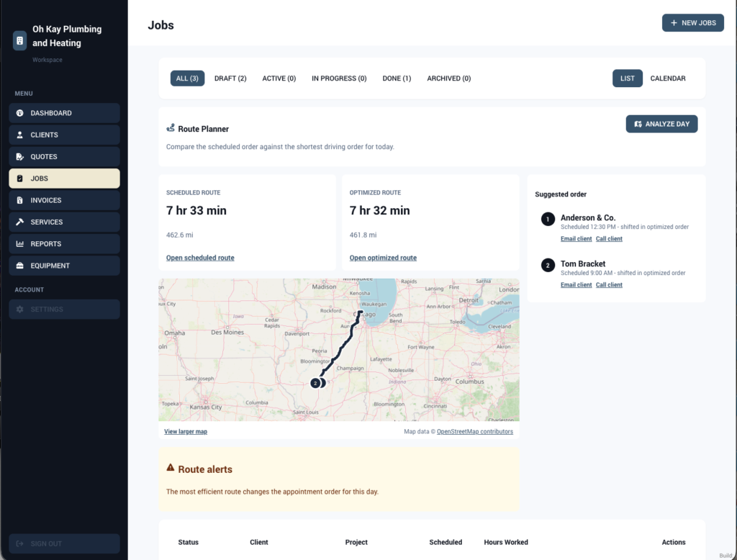
Task: Open scheduled route link
Action: (200, 258)
